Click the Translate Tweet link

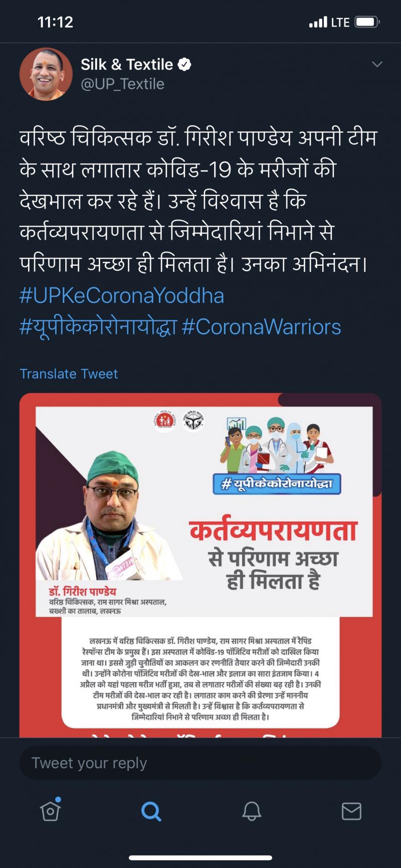(69, 374)
